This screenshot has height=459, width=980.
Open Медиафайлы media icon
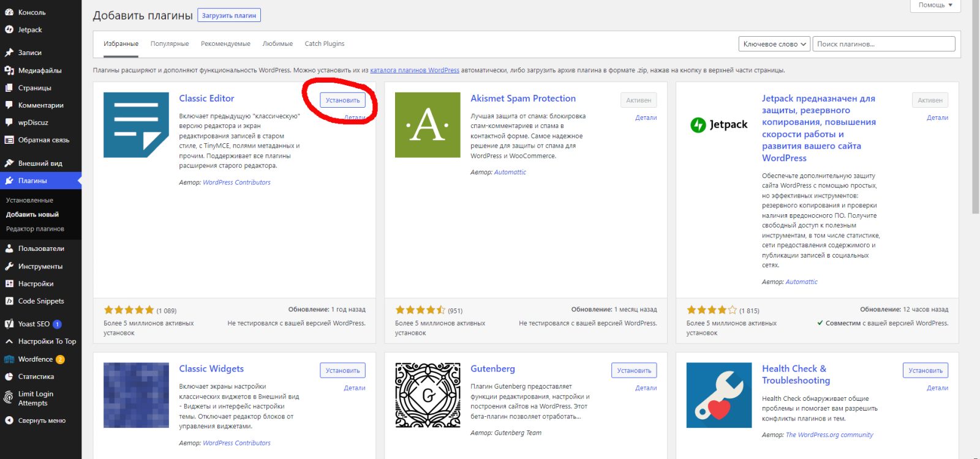pos(9,70)
